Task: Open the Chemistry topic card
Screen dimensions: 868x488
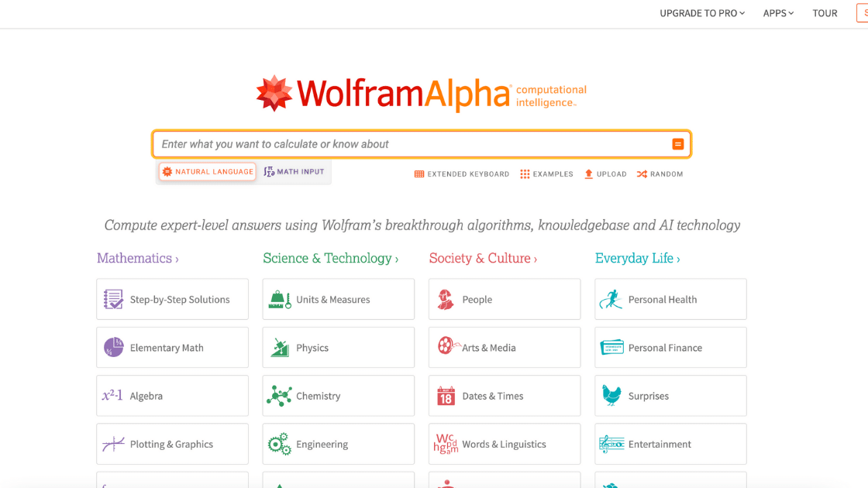Action: (338, 396)
